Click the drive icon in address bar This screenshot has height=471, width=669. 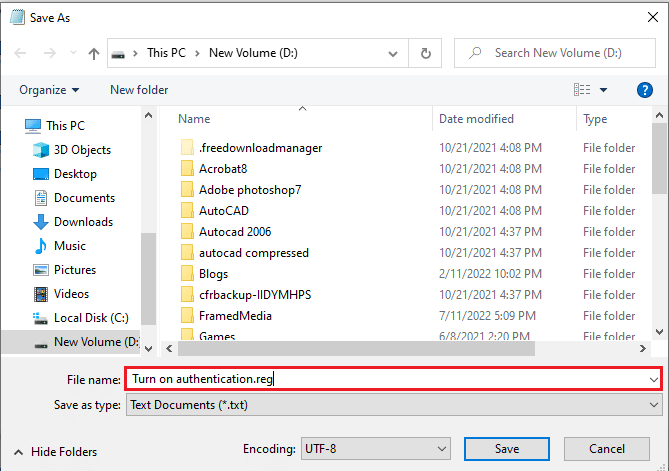(x=118, y=54)
